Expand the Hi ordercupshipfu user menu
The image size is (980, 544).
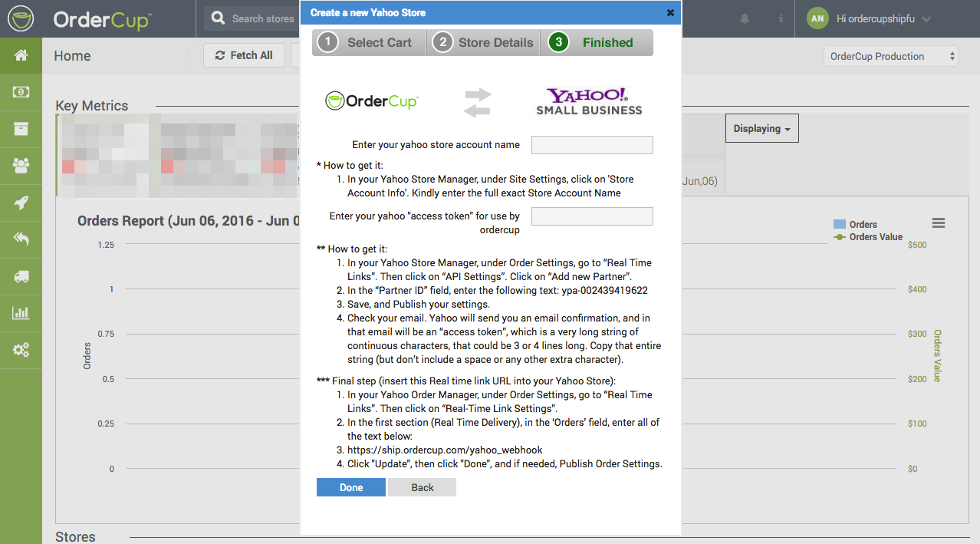coord(883,18)
